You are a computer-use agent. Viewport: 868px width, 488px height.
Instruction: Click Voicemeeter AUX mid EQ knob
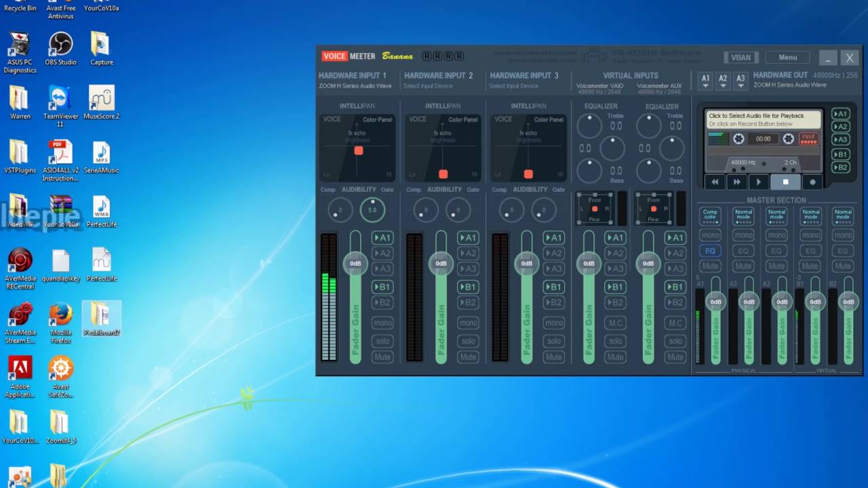tap(672, 148)
